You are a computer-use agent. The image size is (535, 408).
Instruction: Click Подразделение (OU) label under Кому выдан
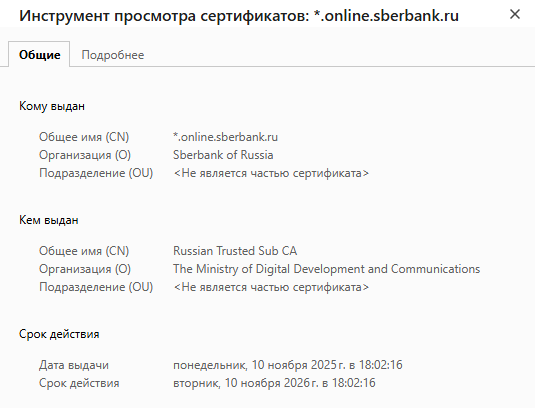(x=96, y=173)
